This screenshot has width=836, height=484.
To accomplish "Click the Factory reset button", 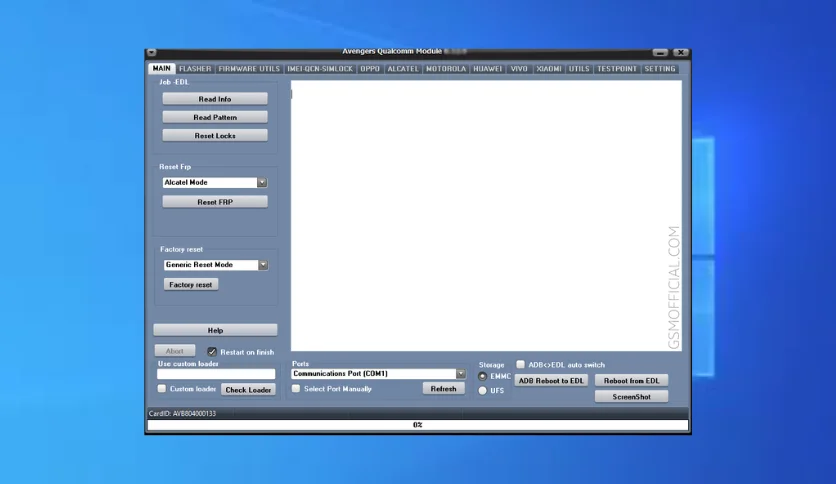I will tap(191, 285).
